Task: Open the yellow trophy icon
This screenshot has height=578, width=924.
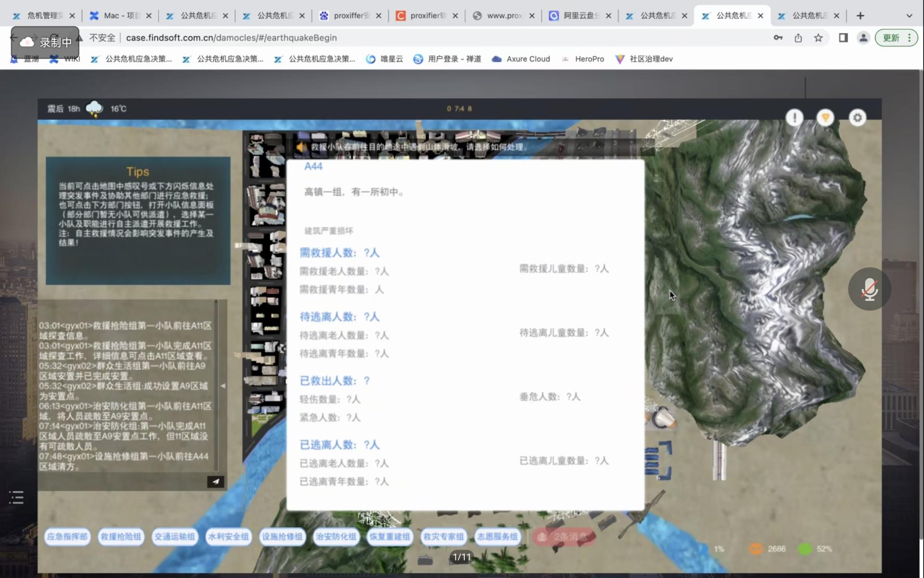Action: tap(825, 118)
